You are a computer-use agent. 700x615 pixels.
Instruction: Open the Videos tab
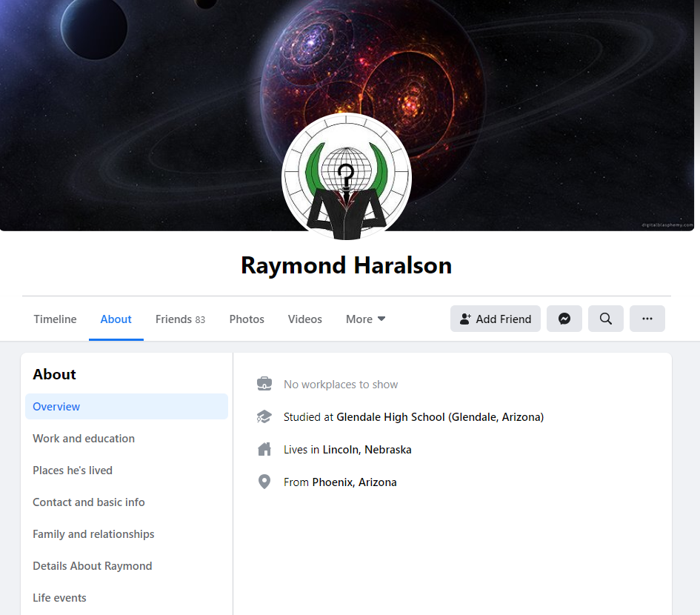tap(304, 319)
